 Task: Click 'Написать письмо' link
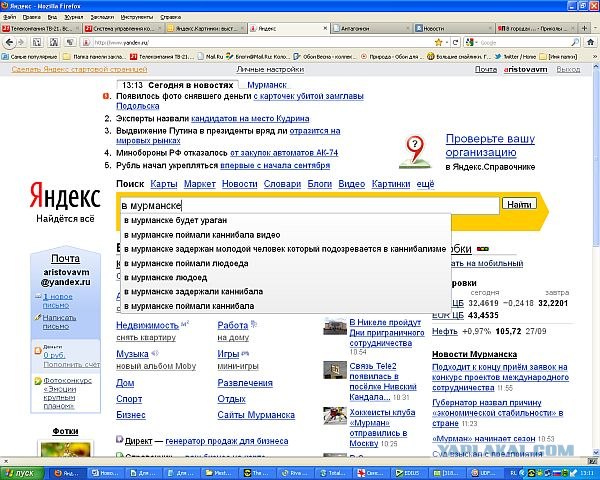coord(59,322)
